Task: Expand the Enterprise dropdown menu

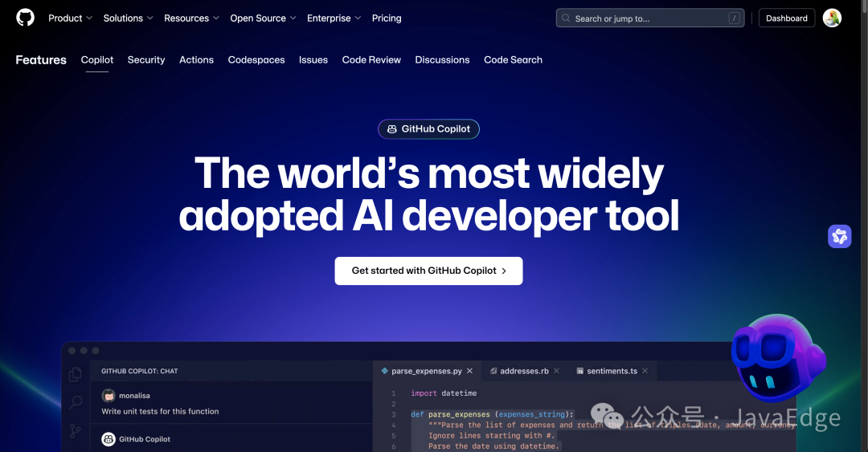Action: pos(334,18)
